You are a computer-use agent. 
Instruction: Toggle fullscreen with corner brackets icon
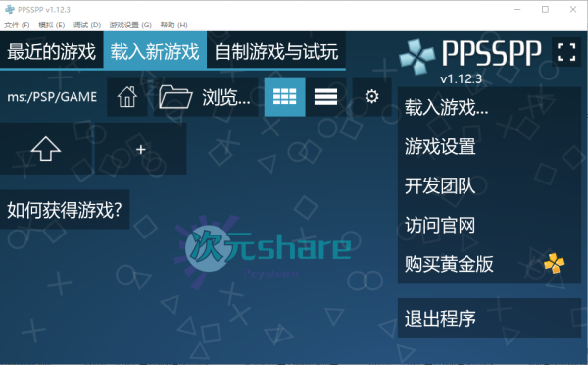point(566,52)
